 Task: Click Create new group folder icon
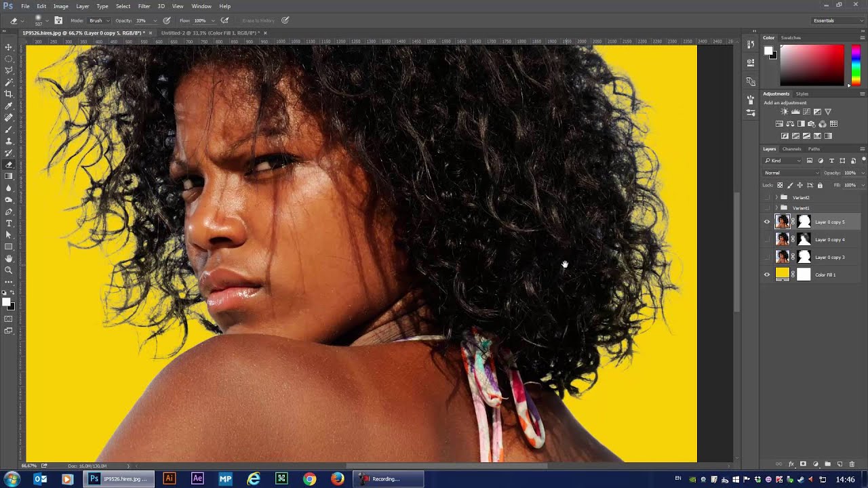click(x=827, y=464)
